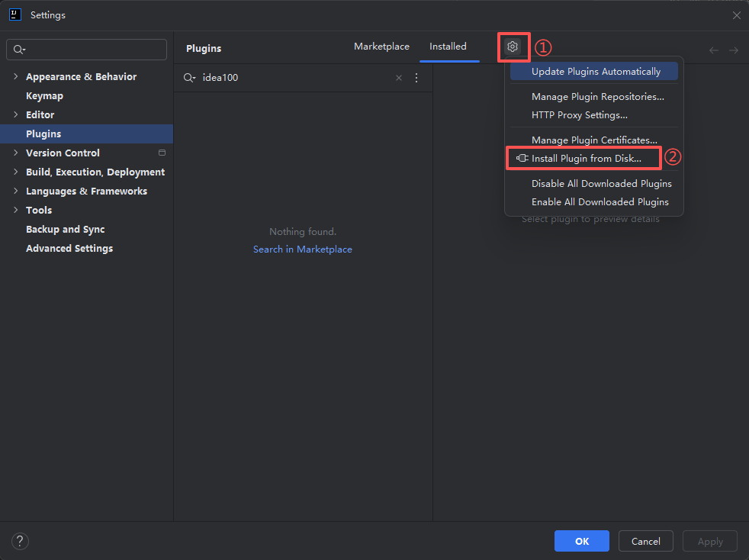The width and height of the screenshot is (749, 560).
Task: Click the OK button
Action: 581,541
